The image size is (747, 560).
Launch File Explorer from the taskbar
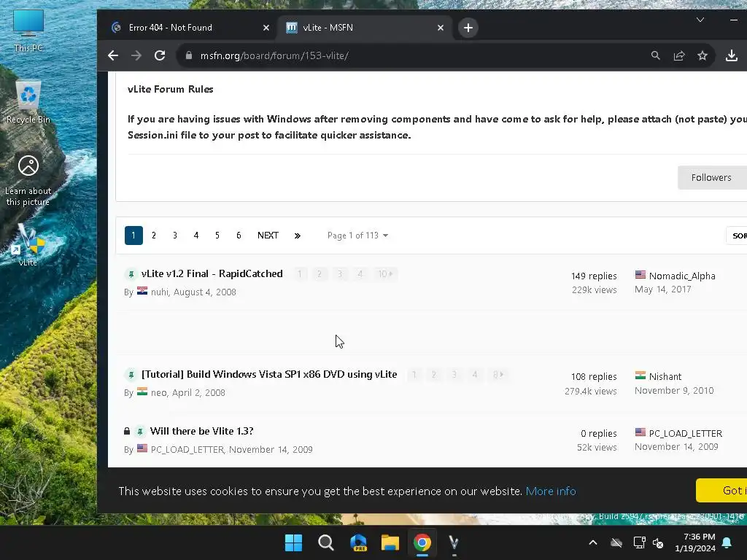[x=390, y=542]
